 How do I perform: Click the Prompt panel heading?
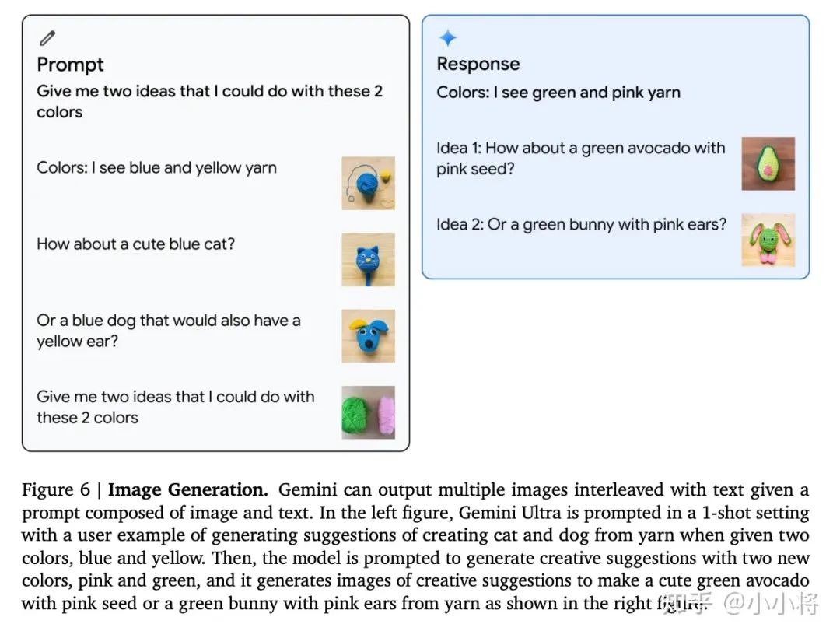tap(70, 65)
